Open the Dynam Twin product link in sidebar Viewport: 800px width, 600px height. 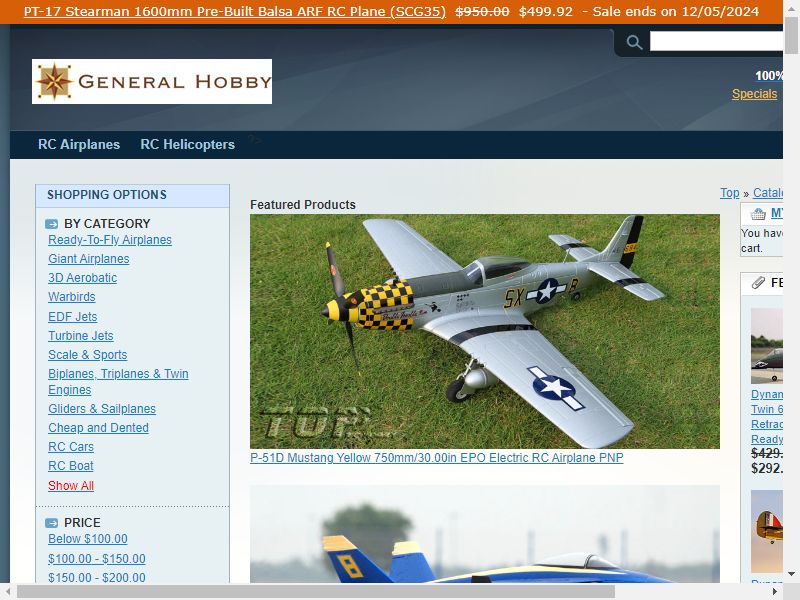[767, 417]
